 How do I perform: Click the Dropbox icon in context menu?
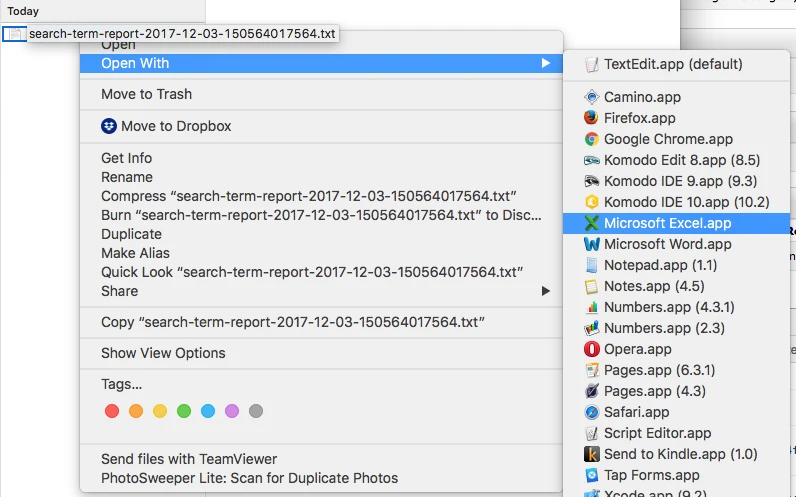coord(109,126)
